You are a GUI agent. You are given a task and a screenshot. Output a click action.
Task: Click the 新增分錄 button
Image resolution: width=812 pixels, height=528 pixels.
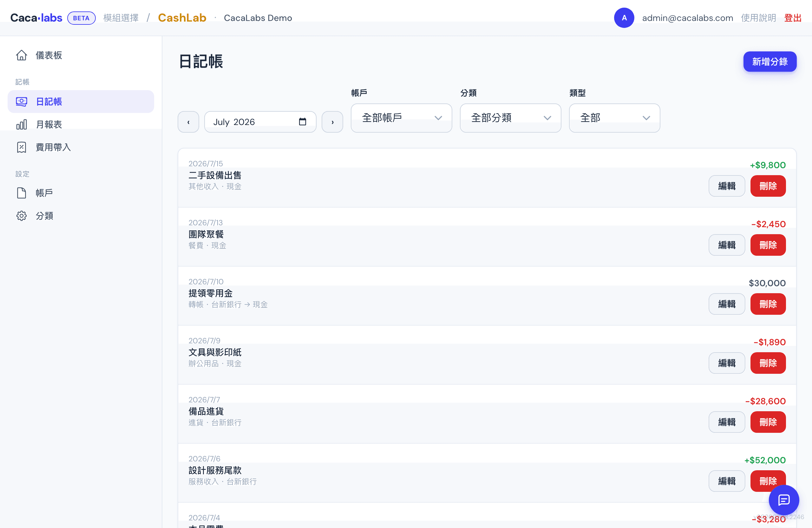point(770,62)
